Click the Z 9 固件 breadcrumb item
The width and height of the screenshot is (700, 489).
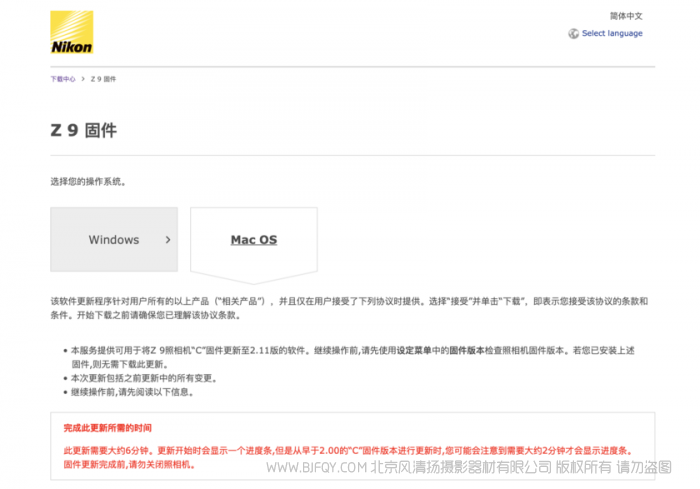103,78
